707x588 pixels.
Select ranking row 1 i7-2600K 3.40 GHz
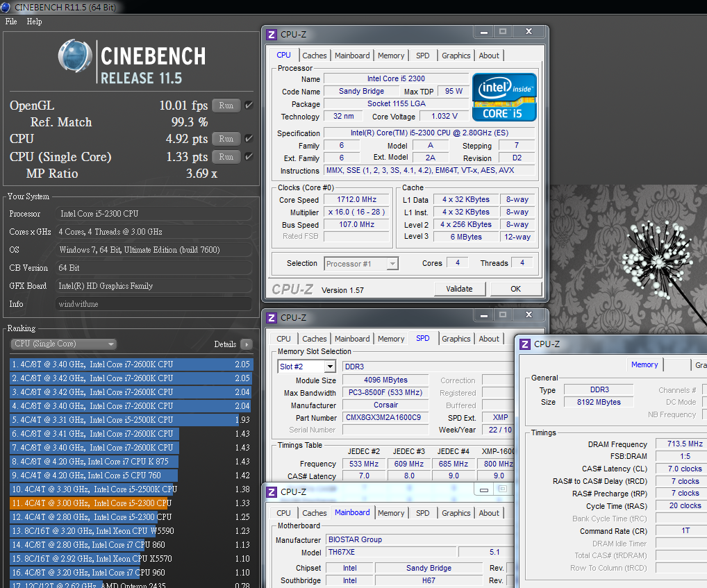click(131, 364)
